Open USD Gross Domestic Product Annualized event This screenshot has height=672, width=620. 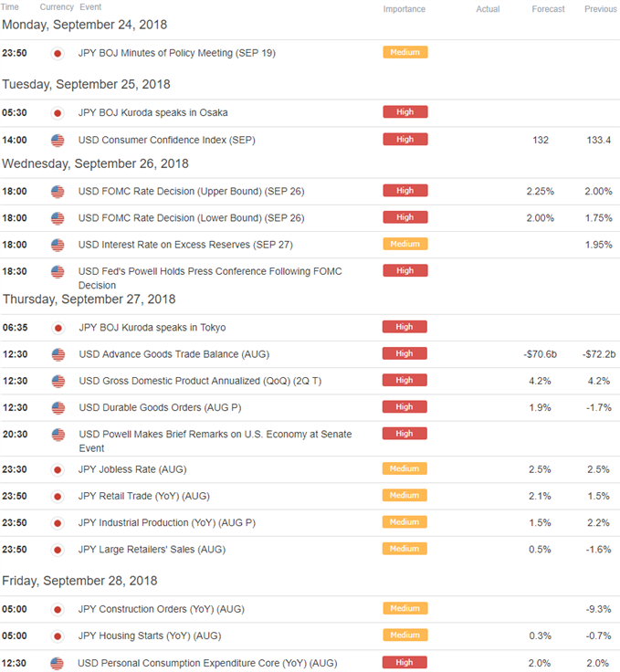pyautogui.click(x=200, y=381)
